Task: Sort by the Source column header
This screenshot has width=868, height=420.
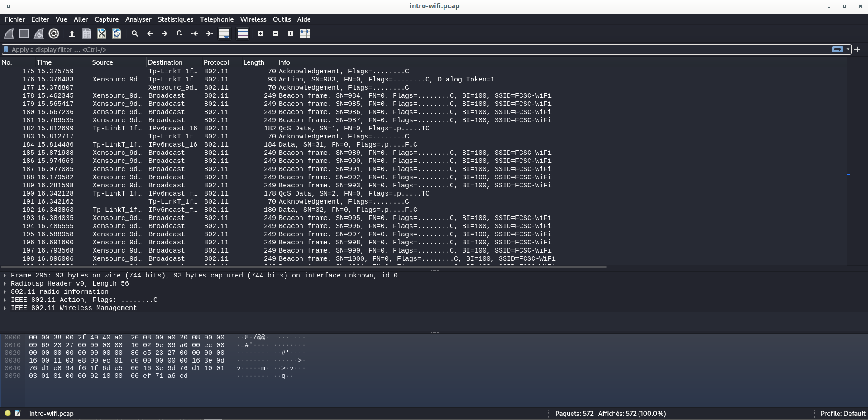Action: (119, 62)
